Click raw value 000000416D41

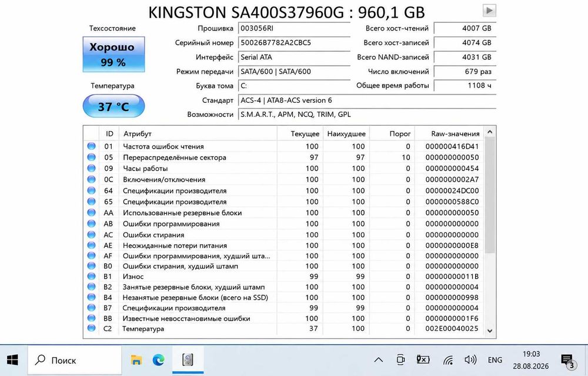click(452, 146)
